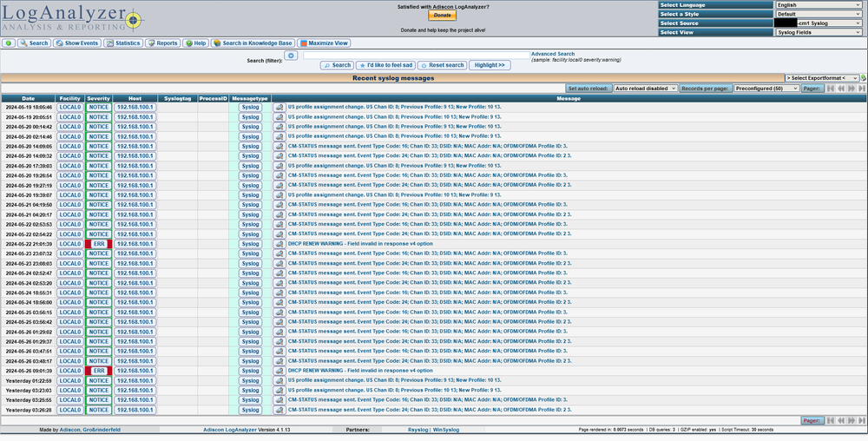The width and height of the screenshot is (868, 441).
Task: Open details icon for 2024-05-20 19:39:07 row
Action: (279, 195)
